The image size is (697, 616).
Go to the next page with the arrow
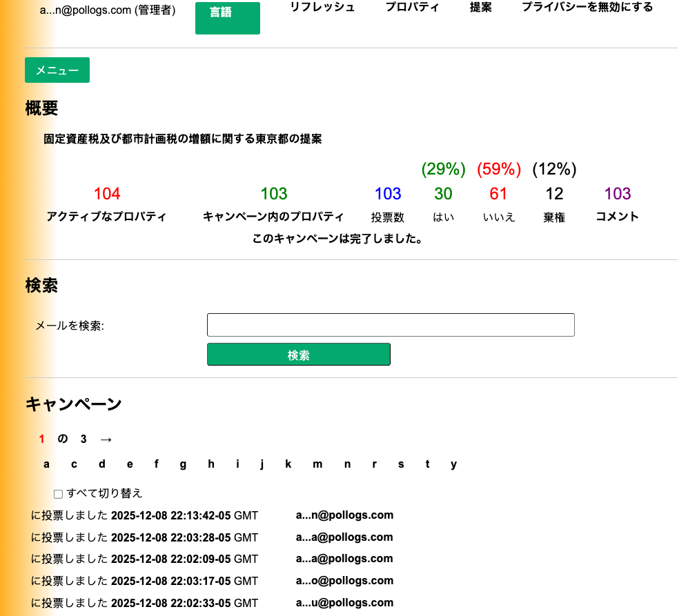click(x=107, y=439)
